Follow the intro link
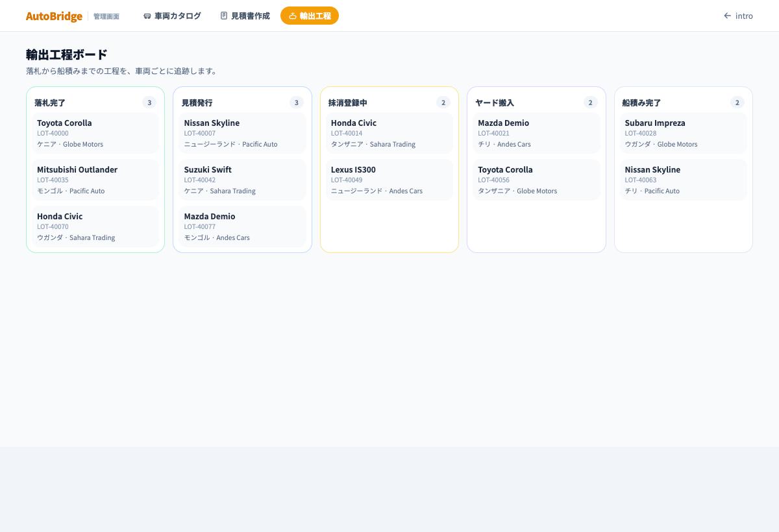 pos(738,16)
